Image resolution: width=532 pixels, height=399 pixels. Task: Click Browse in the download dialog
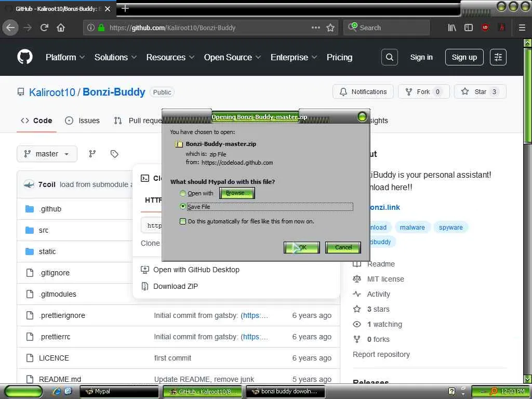[237, 193]
